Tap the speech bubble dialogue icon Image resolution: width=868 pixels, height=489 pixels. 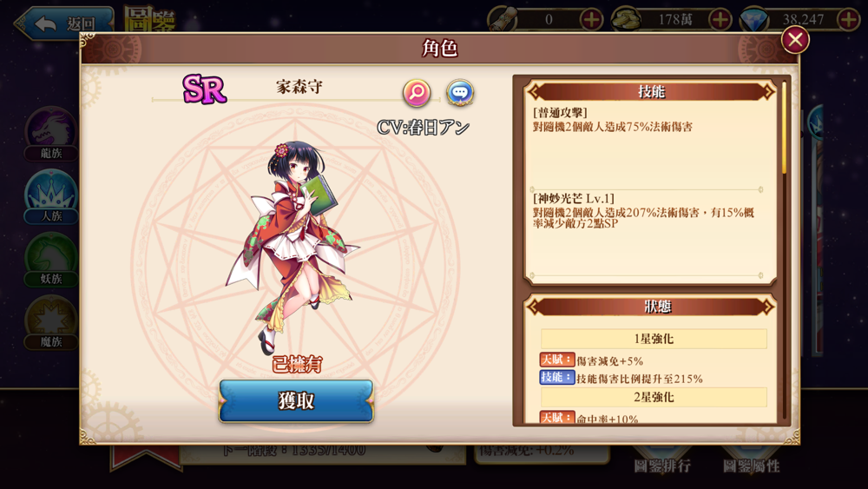459,92
